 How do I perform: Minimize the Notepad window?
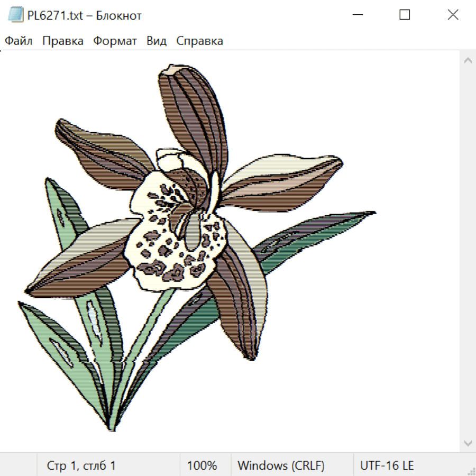pos(356,15)
